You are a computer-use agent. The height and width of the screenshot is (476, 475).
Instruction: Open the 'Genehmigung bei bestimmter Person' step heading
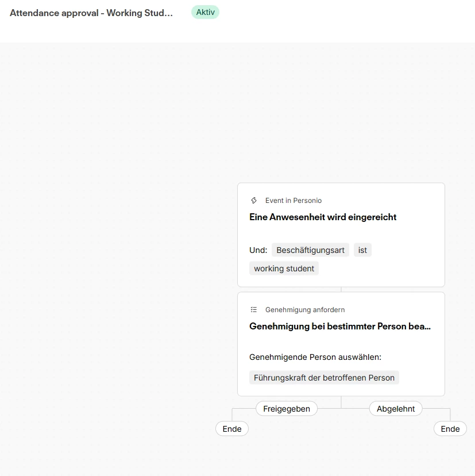tap(339, 327)
